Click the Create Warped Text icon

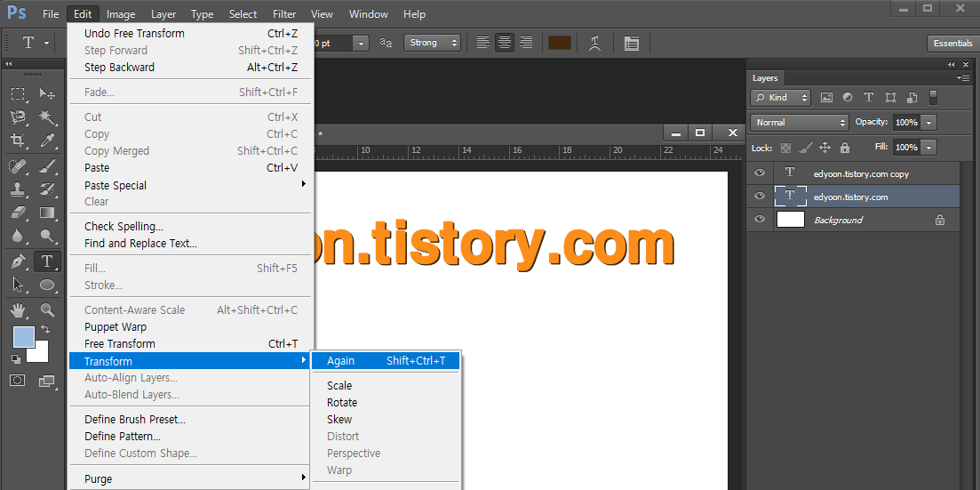coord(595,43)
